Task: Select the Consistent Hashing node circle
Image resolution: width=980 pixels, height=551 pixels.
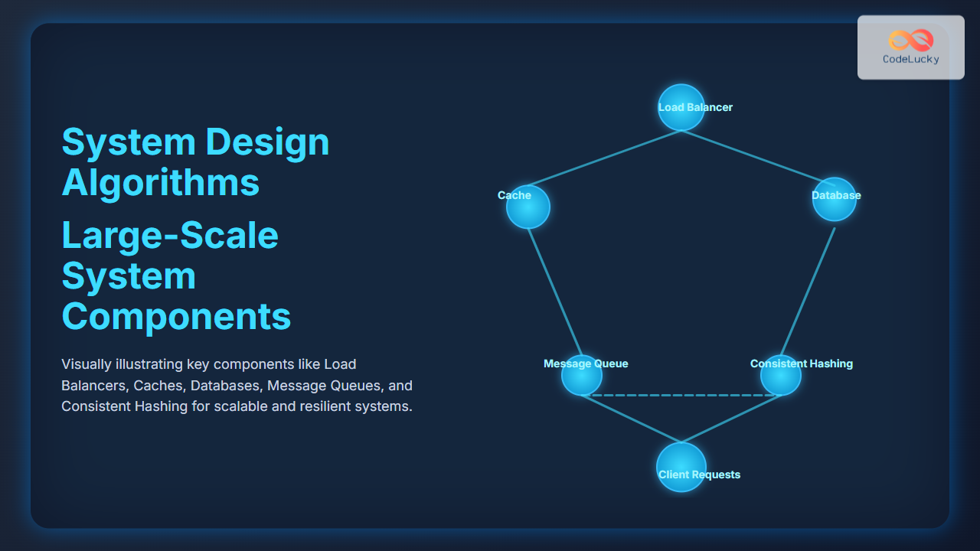Action: 780,376
